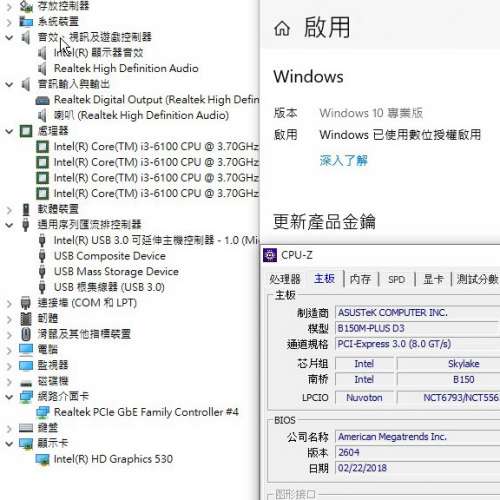Expand the 滑鼠及其他指標裝置 node

pos(9,335)
